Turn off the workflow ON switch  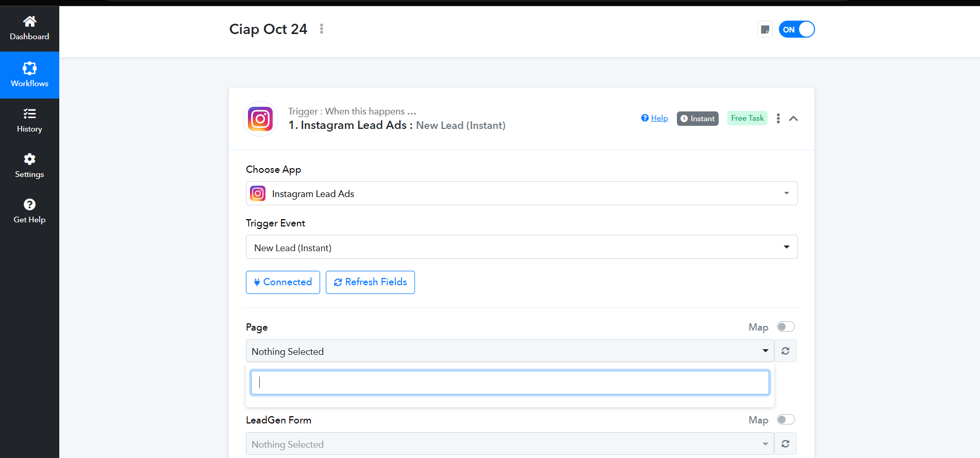pos(796,29)
